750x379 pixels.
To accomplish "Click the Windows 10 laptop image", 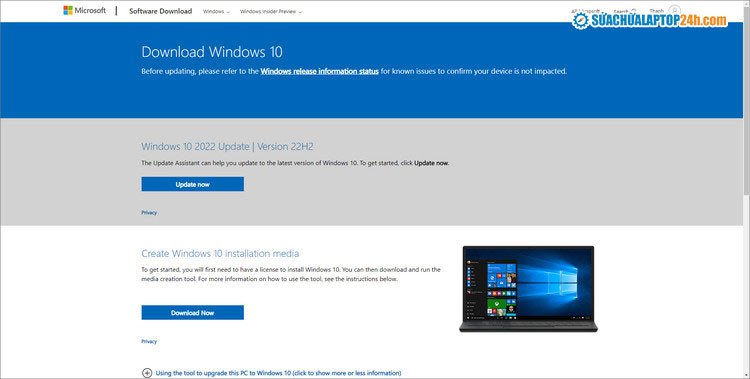I will (x=528, y=289).
